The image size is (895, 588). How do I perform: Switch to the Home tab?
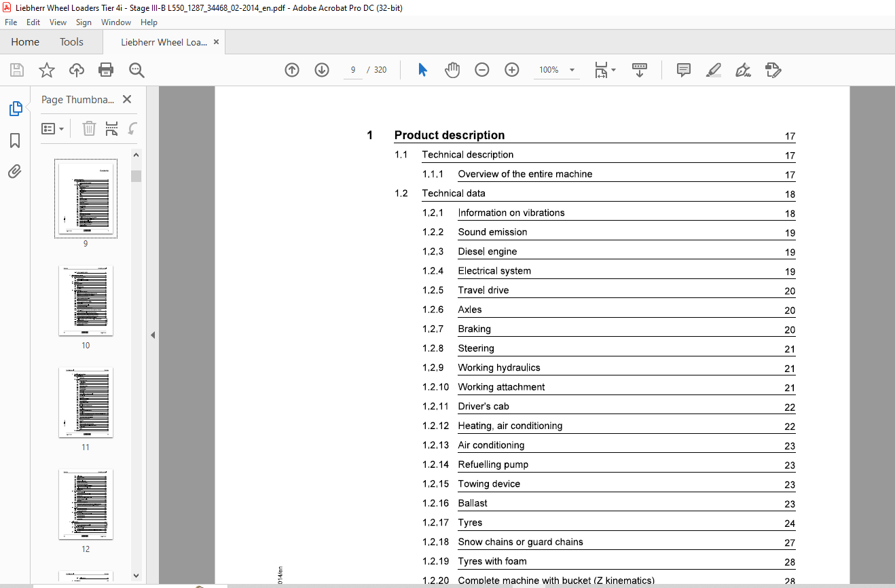point(25,42)
